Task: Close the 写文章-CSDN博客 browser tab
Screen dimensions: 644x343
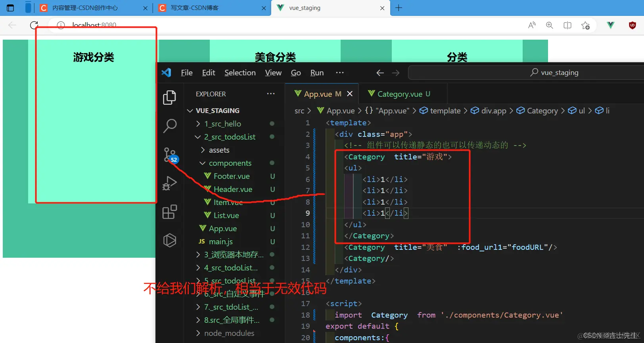Action: tap(264, 8)
